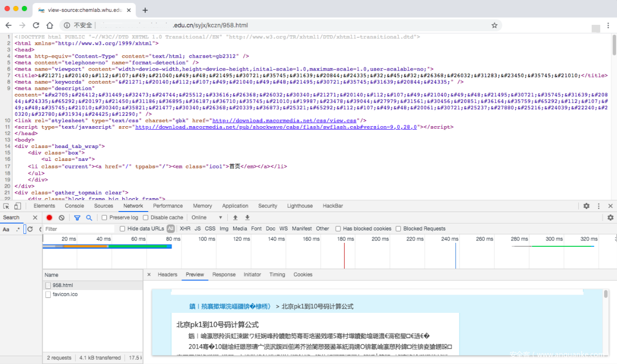Activate the inspect element picker

[6, 206]
